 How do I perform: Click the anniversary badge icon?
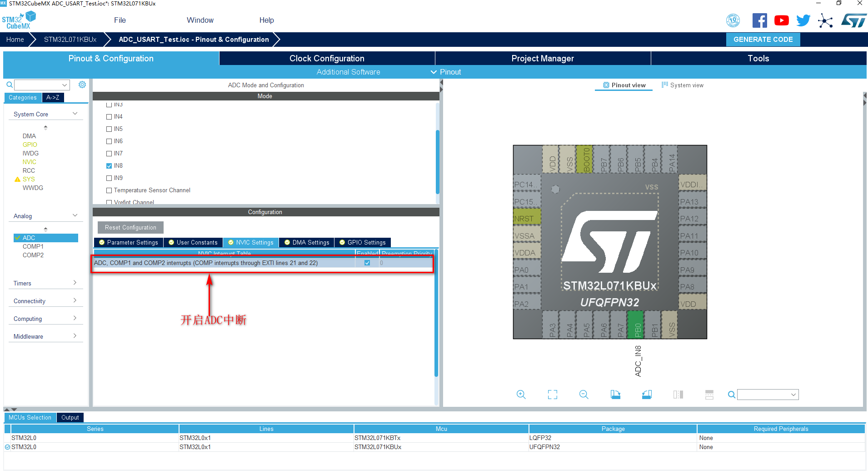coord(733,20)
